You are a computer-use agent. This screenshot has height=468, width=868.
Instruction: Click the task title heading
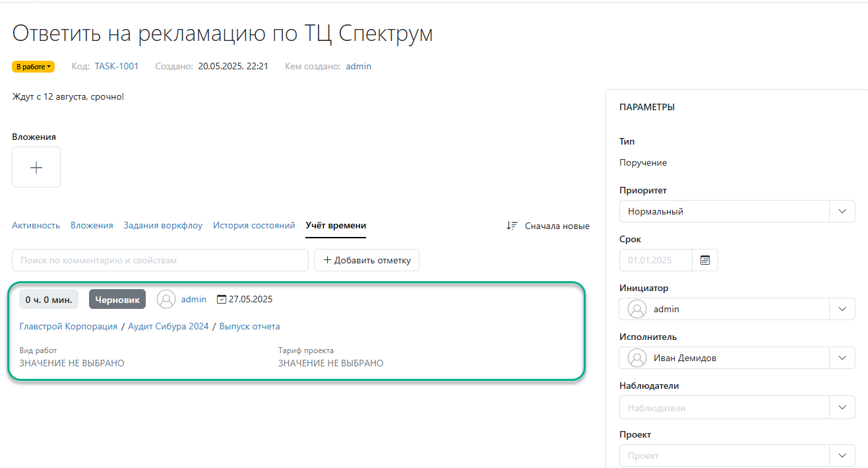(222, 33)
